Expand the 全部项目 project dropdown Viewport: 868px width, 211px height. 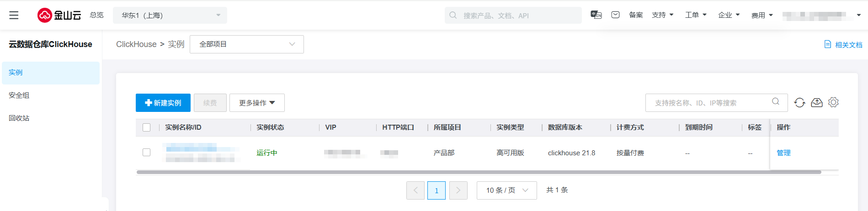click(x=247, y=44)
